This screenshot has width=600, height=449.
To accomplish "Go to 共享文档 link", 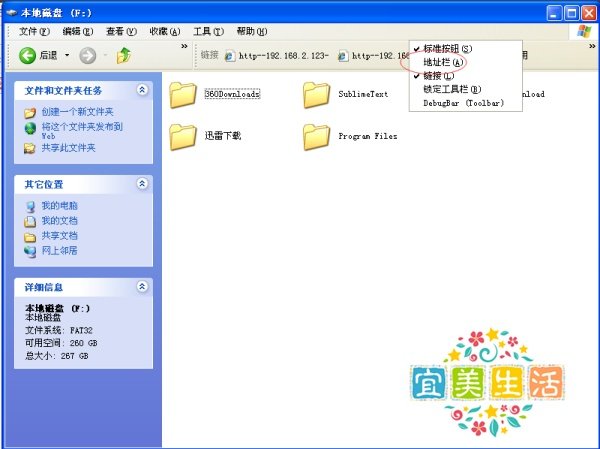I will tap(60, 236).
